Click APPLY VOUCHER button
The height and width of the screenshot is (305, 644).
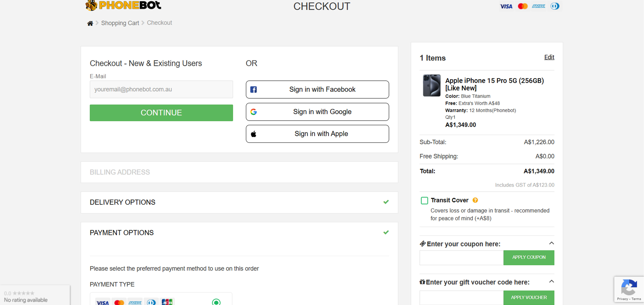pyautogui.click(x=528, y=297)
